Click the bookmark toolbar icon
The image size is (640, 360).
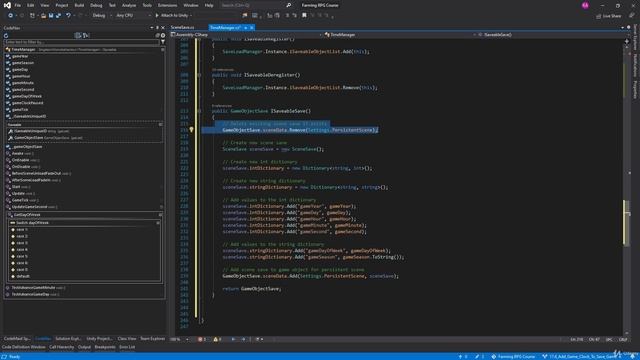[304, 16]
